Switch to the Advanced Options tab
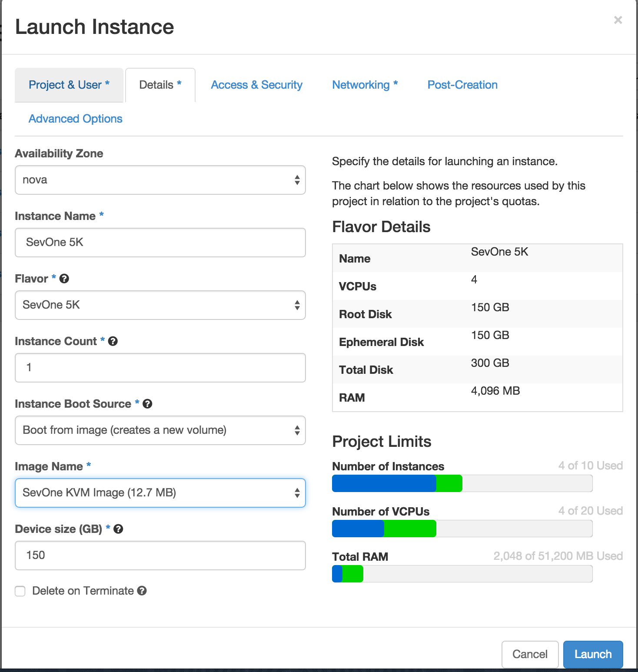This screenshot has width=638, height=672. 76,119
